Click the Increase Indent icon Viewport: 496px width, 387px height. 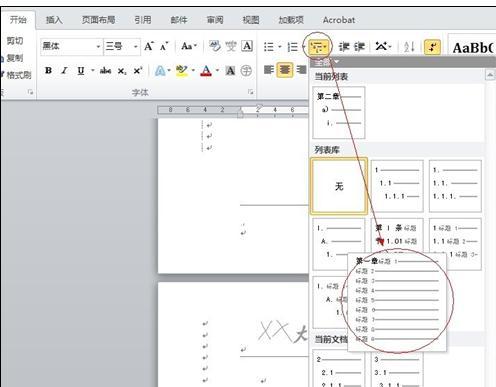tap(359, 47)
